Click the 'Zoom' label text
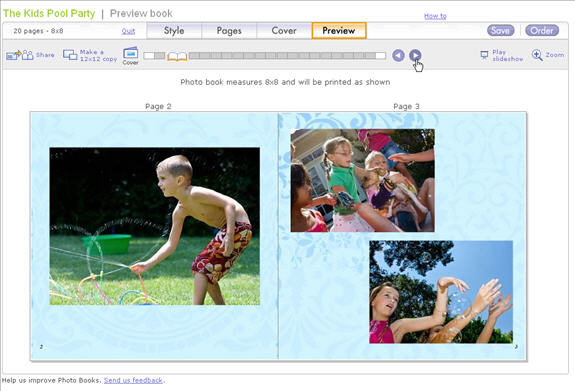575x391 pixels. [x=555, y=55]
